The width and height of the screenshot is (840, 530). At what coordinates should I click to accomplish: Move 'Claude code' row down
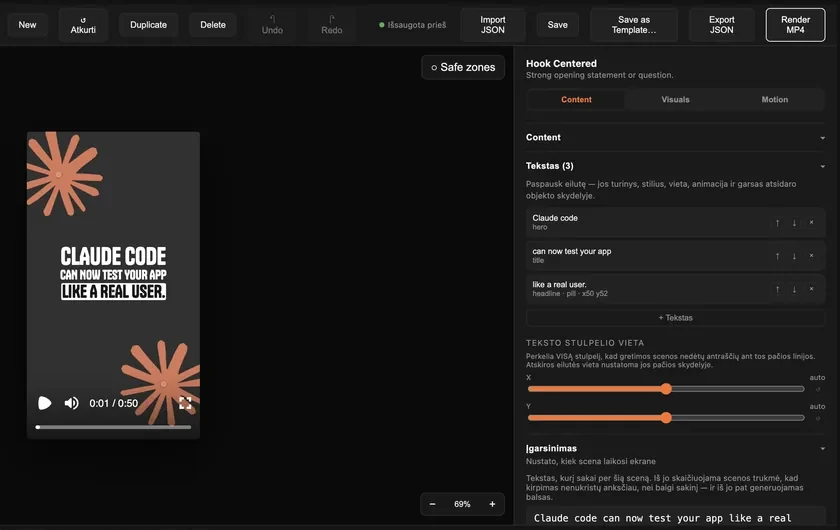point(794,222)
